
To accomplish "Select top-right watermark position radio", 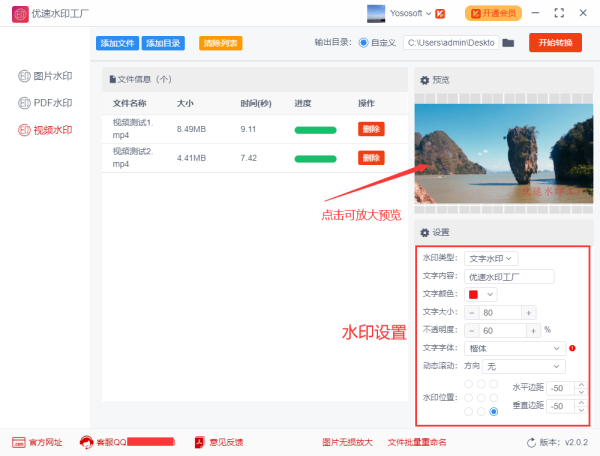I will [494, 384].
